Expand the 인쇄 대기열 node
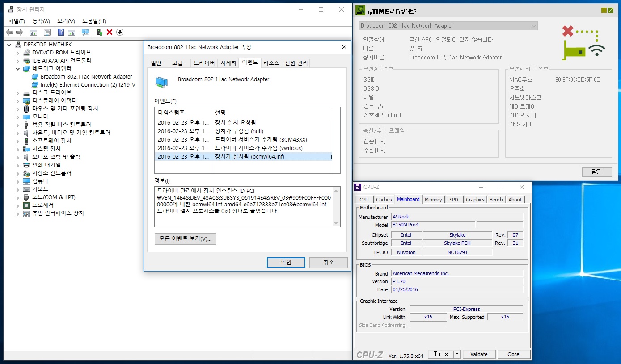 [x=18, y=165]
